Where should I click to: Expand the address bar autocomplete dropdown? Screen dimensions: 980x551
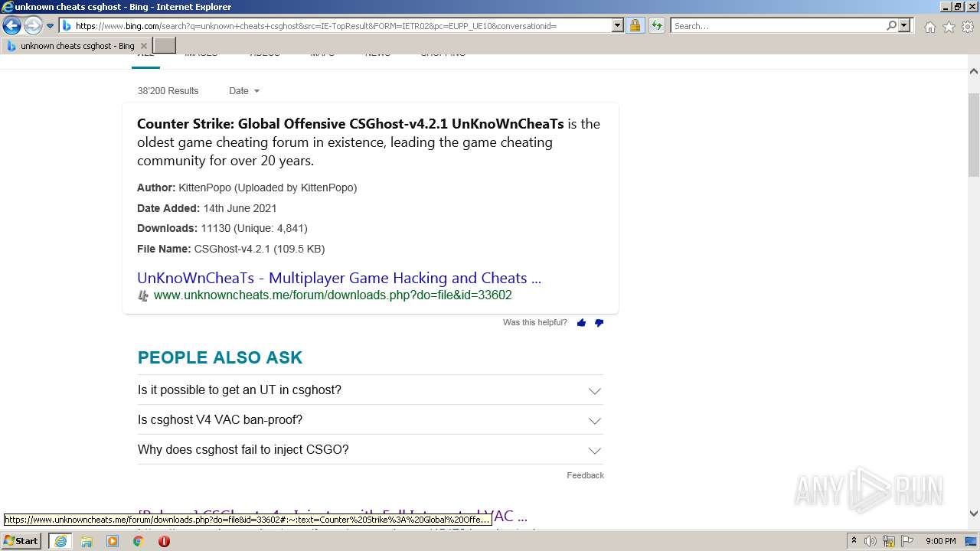point(618,26)
